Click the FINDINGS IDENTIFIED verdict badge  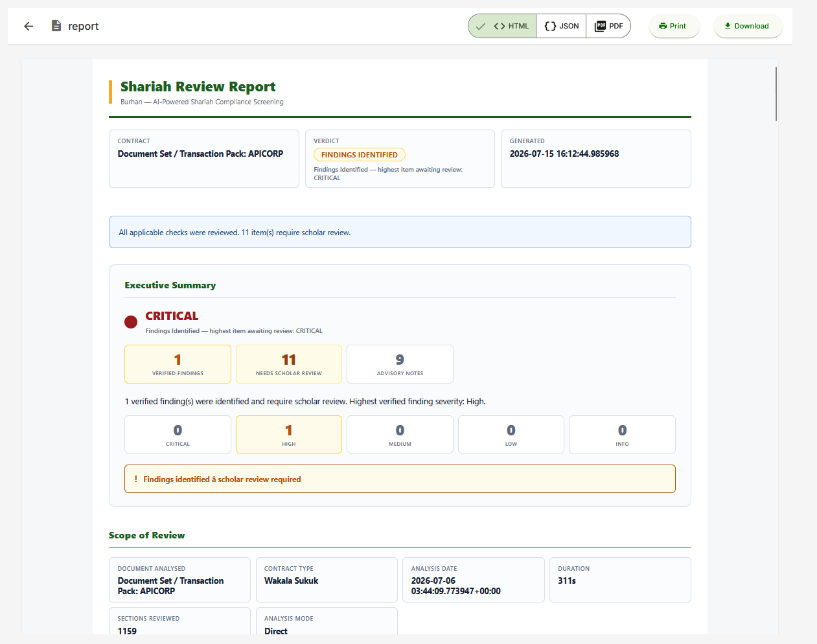click(360, 155)
